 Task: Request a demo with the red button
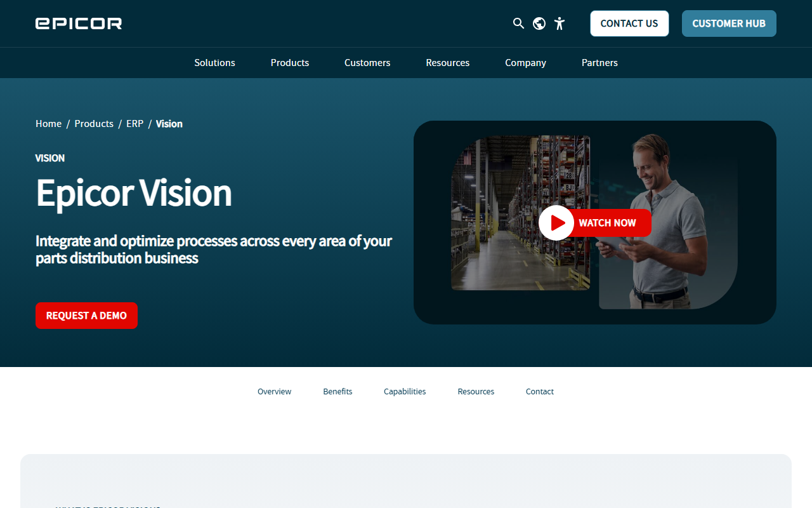(86, 316)
